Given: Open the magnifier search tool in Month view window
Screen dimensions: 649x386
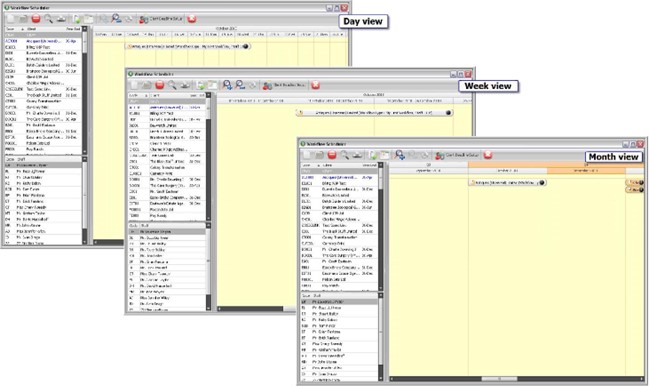Looking at the screenshot, I should tap(344, 155).
